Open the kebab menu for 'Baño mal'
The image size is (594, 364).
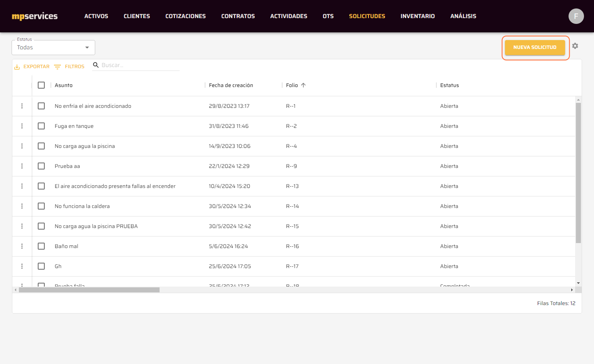point(22,246)
